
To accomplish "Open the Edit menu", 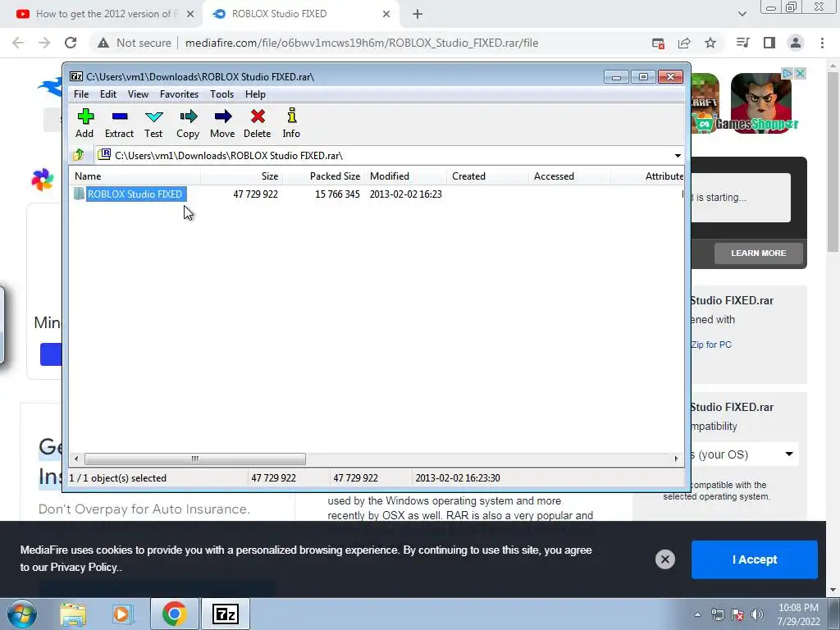I will [108, 94].
